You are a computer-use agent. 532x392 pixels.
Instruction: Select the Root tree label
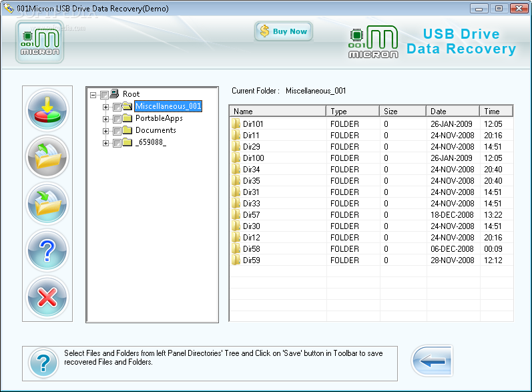131,94
